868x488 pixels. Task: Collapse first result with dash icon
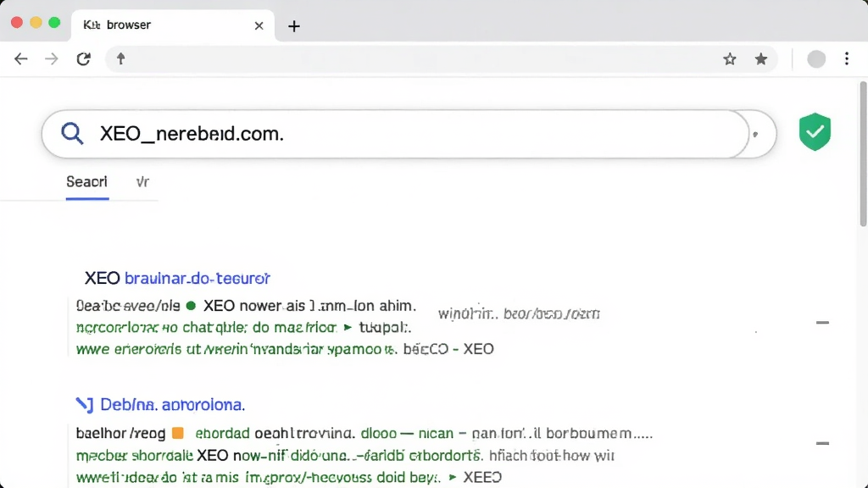click(x=822, y=323)
